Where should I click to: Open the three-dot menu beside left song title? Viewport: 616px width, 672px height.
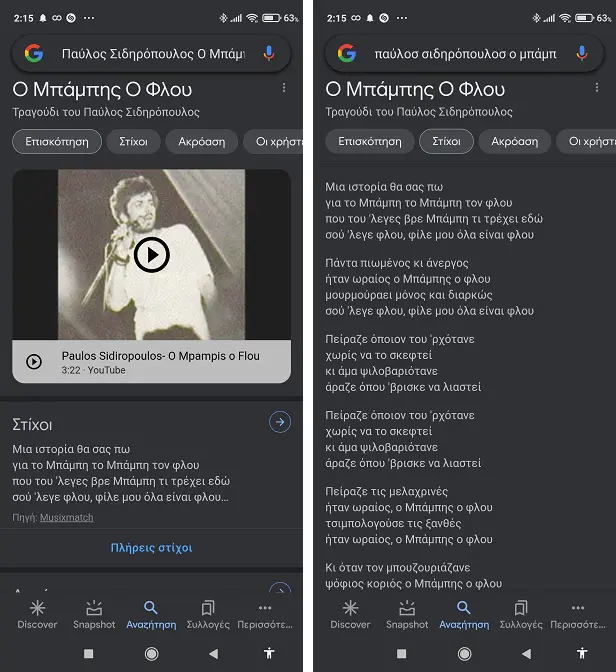point(284,88)
